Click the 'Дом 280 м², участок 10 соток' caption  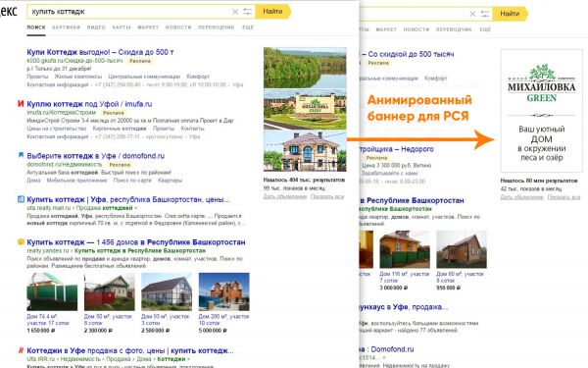223,320
